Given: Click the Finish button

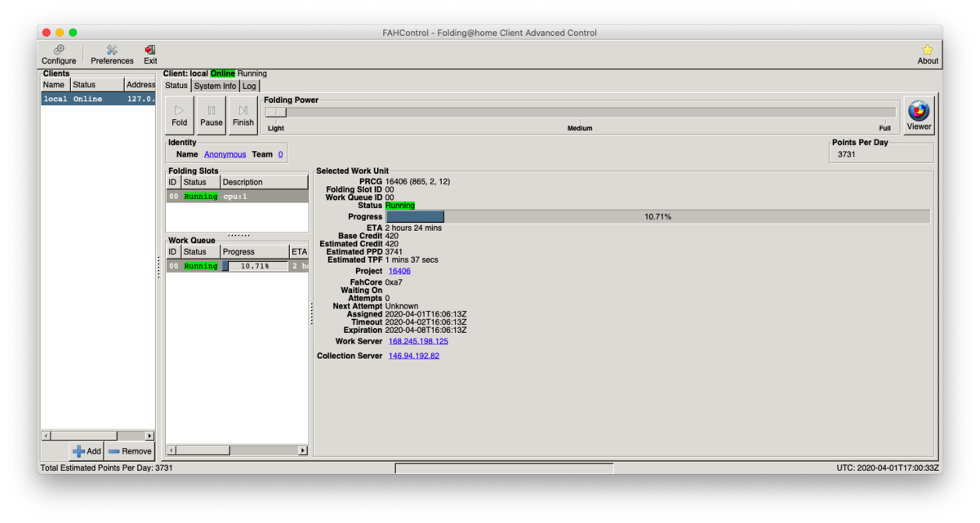Looking at the screenshot, I should (x=243, y=115).
